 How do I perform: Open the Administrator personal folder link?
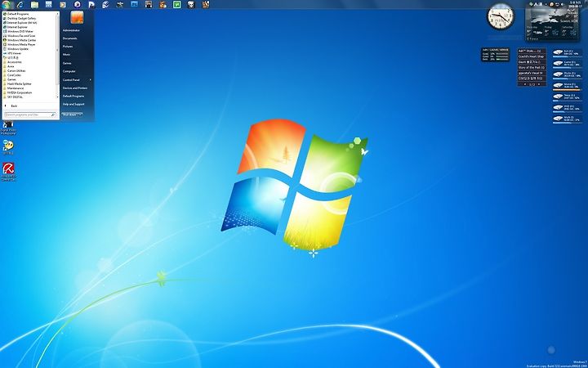click(71, 30)
